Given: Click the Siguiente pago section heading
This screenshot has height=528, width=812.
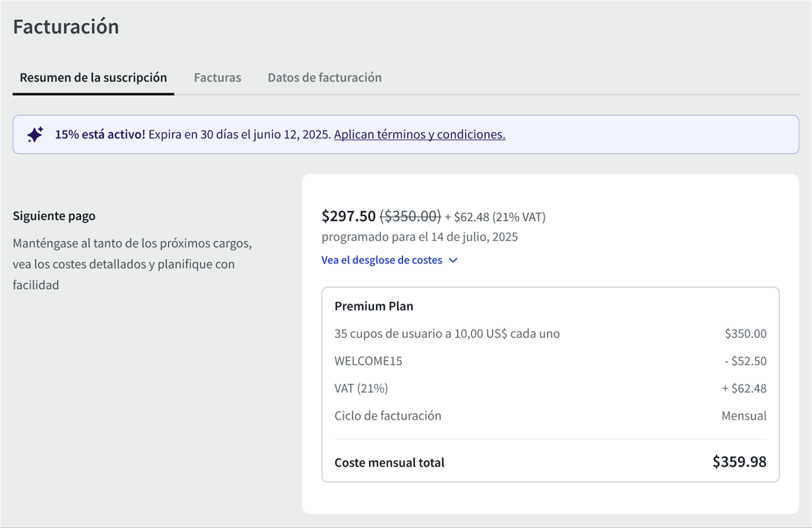Looking at the screenshot, I should [x=54, y=216].
